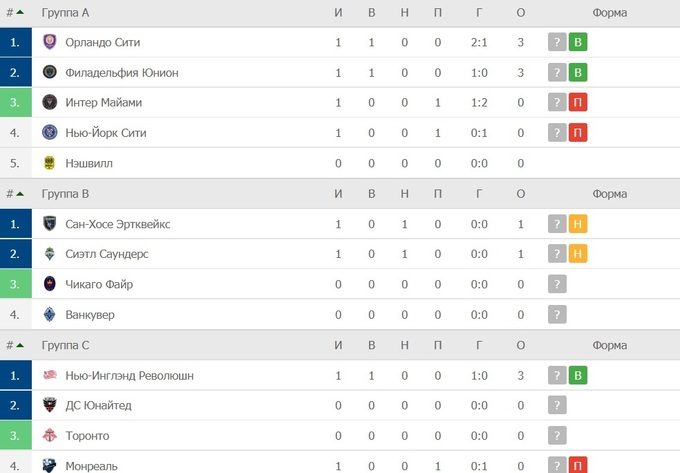Click the Philadelphia Union crest icon

49,72
